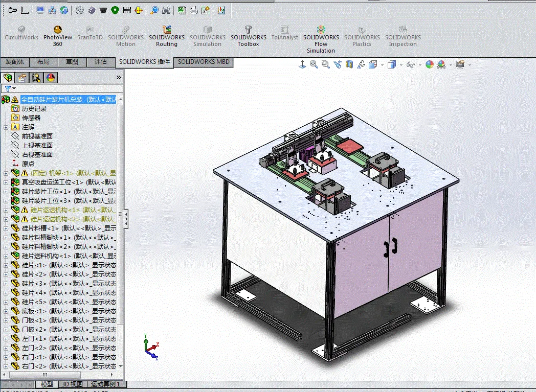This screenshot has height=392, width=536.
Task: Switch to the 布局 tab
Action: [43, 62]
